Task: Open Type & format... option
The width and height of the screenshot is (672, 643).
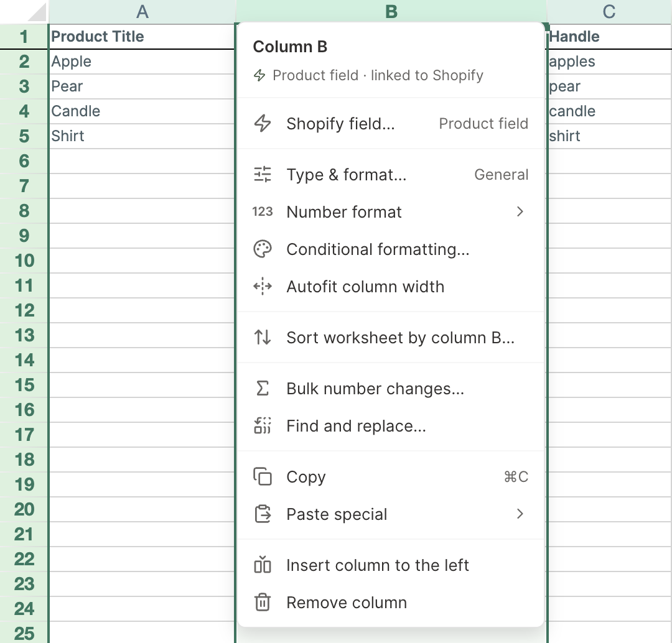Action: pyautogui.click(x=390, y=174)
